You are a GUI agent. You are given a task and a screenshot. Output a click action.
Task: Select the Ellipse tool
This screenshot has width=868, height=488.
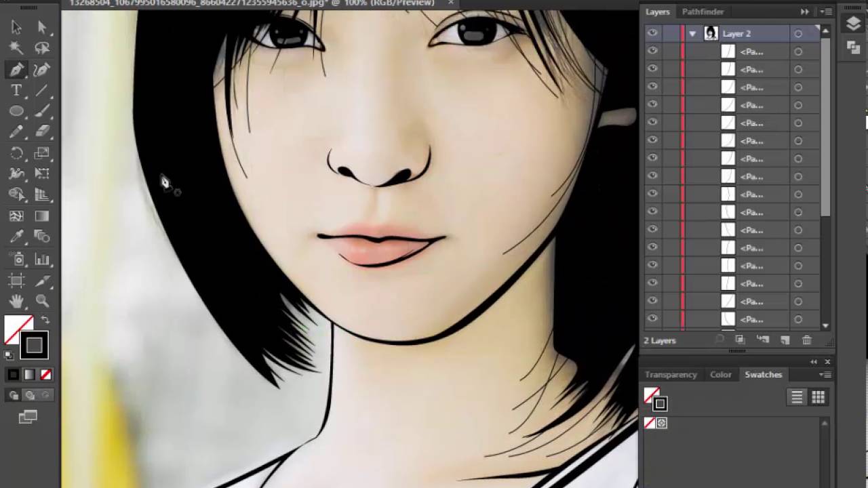pyautogui.click(x=16, y=111)
